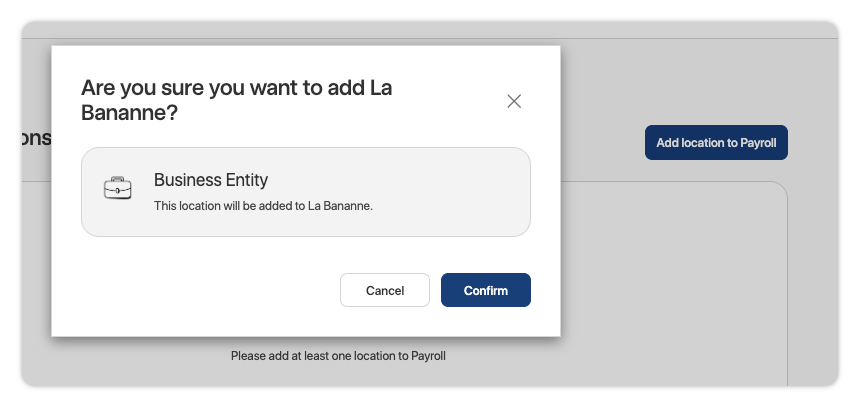Viewport: 860px width, 408px height.
Task: Click the partially hidden heading behind the dialog
Action: pyautogui.click(x=36, y=139)
